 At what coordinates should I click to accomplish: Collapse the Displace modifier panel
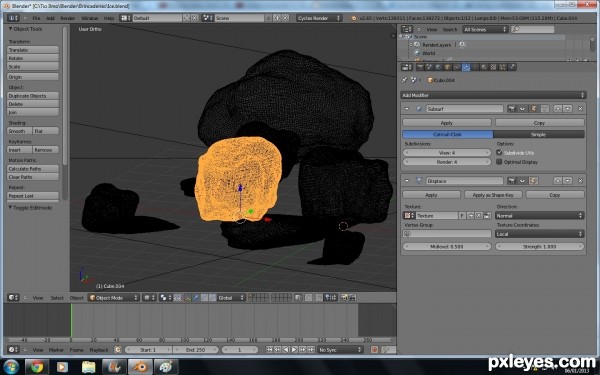tap(407, 181)
